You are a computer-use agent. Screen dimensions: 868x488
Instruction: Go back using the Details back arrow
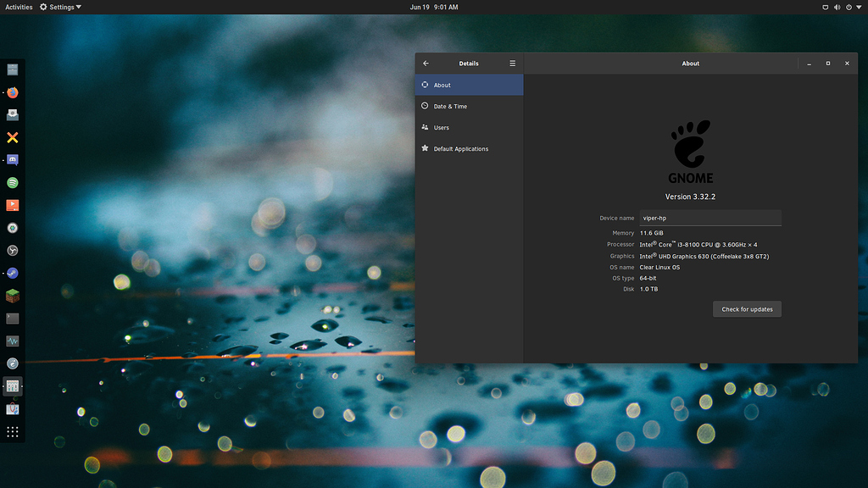[x=426, y=63]
